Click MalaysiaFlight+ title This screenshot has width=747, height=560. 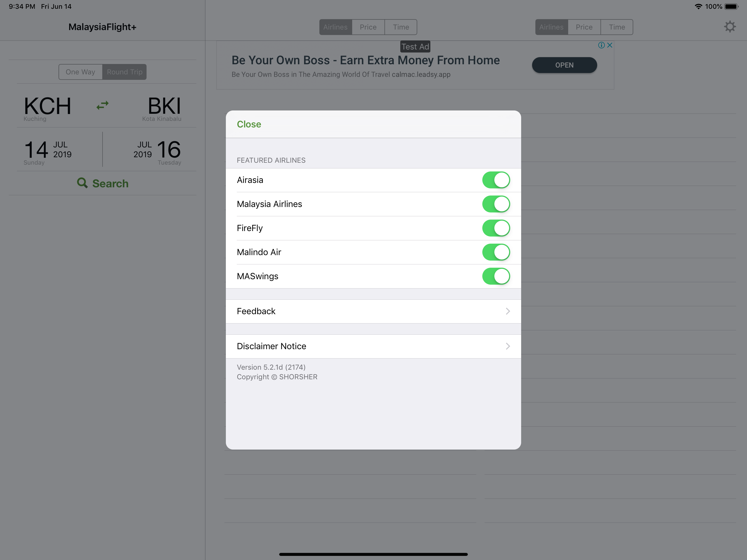click(x=102, y=27)
